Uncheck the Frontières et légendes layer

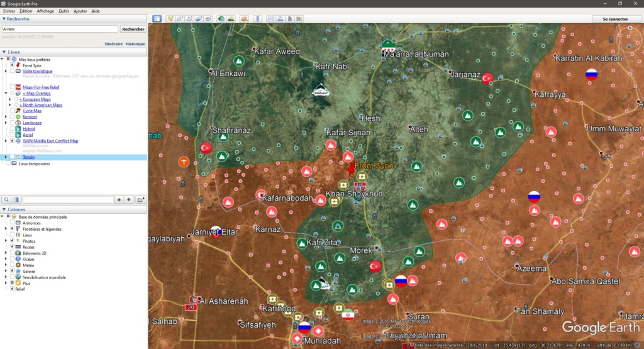tap(13, 229)
